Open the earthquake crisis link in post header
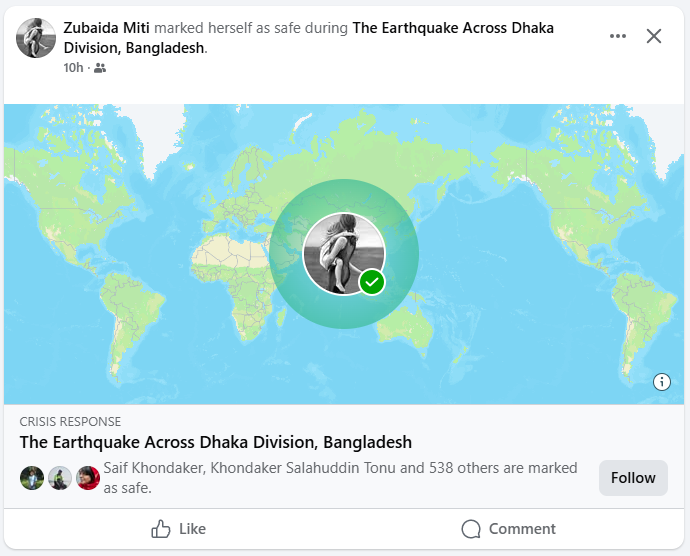This screenshot has width=690, height=556. [x=452, y=29]
